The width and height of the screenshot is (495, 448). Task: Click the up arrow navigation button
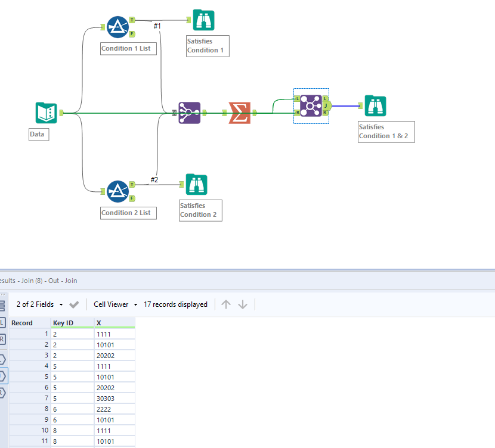(226, 304)
